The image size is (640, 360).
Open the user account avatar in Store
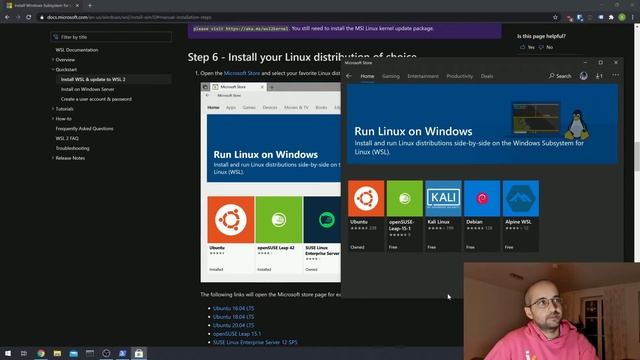[x=584, y=76]
